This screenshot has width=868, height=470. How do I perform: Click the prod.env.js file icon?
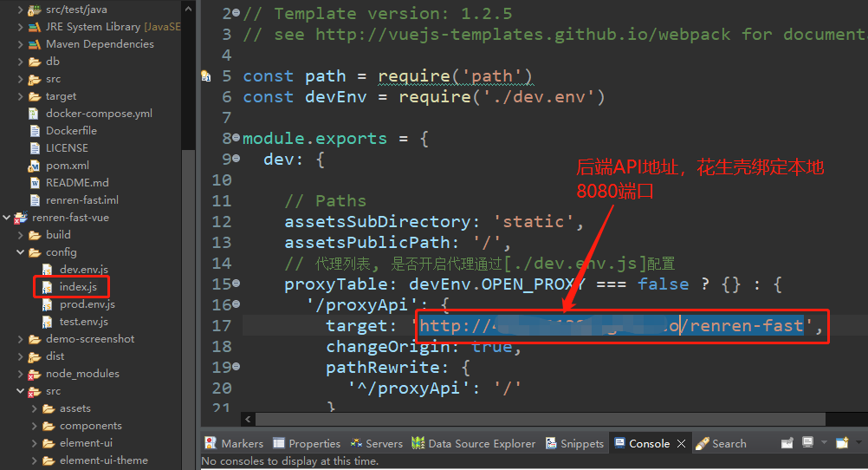pyautogui.click(x=49, y=304)
